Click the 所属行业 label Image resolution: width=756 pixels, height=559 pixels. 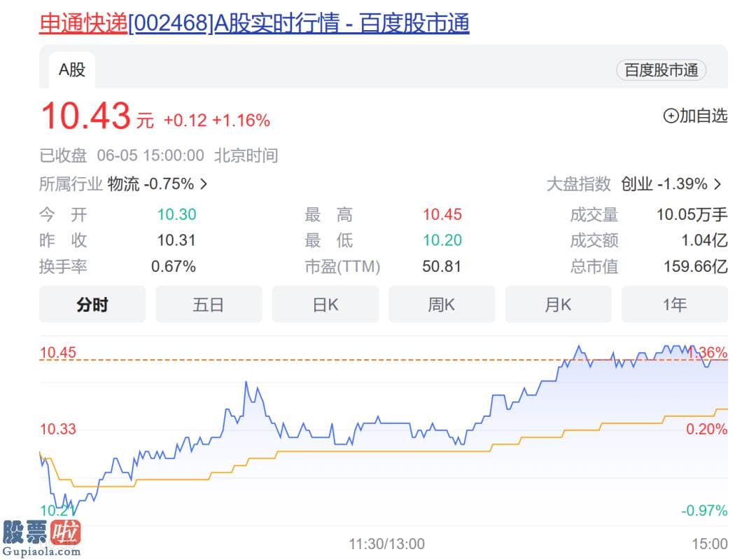71,184
